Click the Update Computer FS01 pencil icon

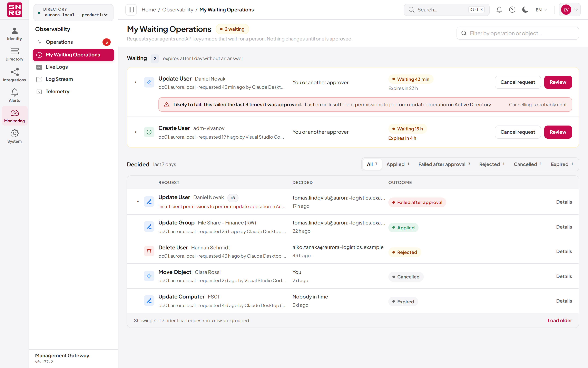click(x=149, y=301)
